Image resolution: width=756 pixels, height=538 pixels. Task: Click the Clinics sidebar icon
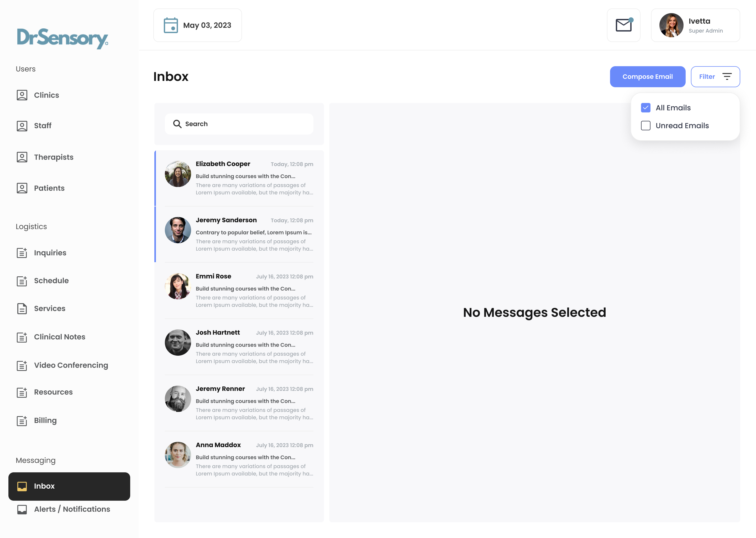[22, 95]
